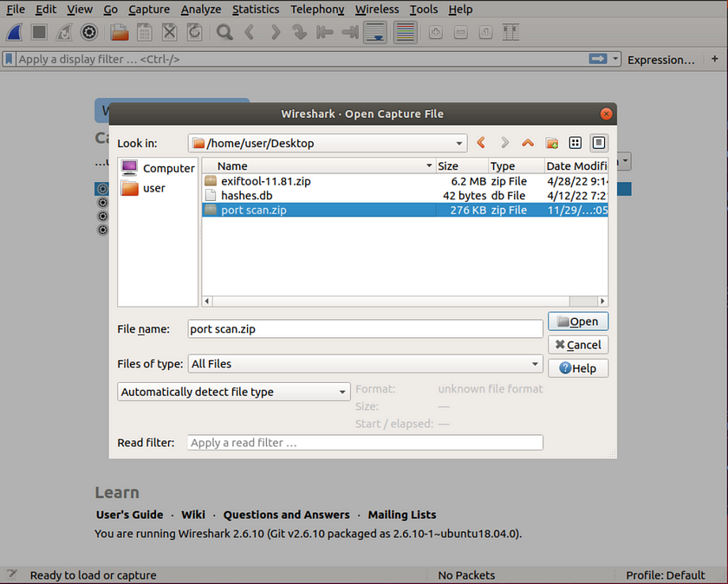The image size is (728, 584).
Task: Open the Analyze menu
Action: tap(201, 10)
